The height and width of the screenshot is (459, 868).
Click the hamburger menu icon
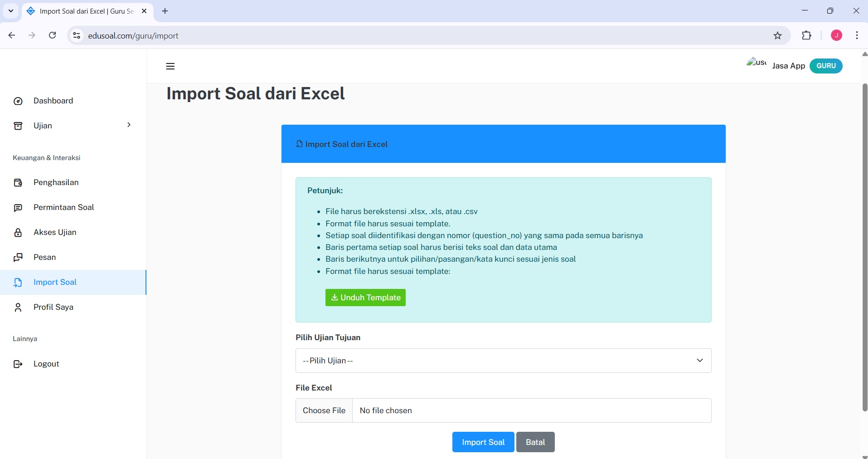click(170, 66)
